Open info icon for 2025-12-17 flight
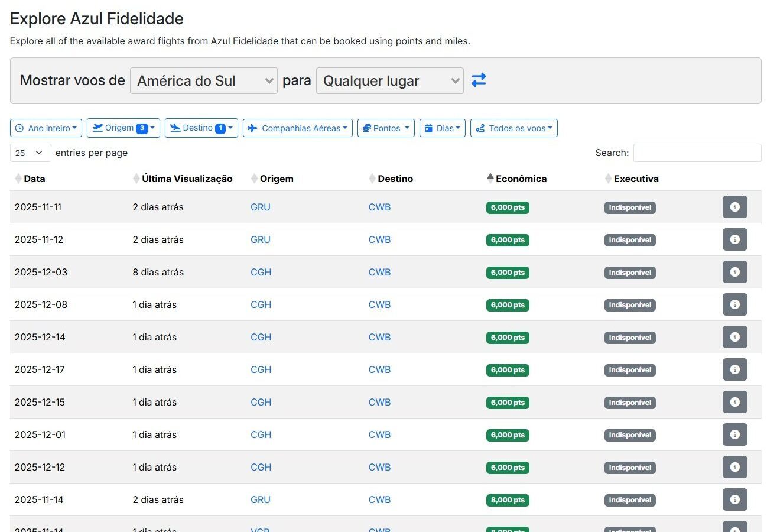This screenshot has height=532, width=767. (734, 369)
